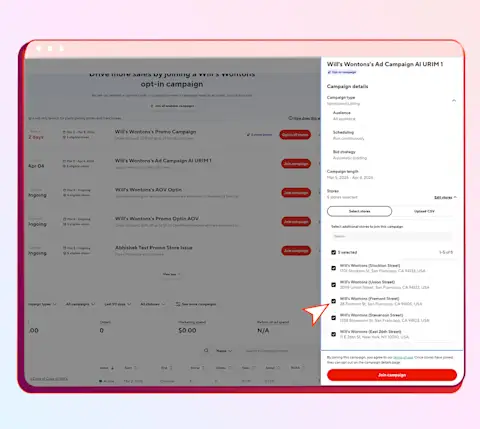Collapse the Campaign type details chevron
This screenshot has height=429, width=480.
click(454, 100)
